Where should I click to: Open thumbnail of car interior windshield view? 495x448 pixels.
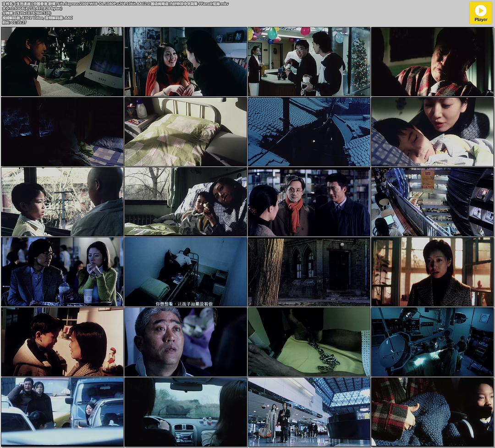[x=186, y=412]
